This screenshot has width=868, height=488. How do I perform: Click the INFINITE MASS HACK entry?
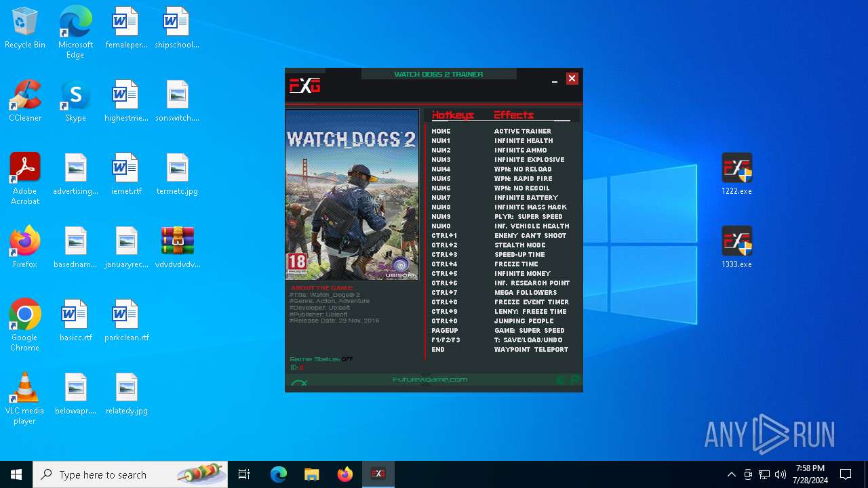tap(531, 207)
